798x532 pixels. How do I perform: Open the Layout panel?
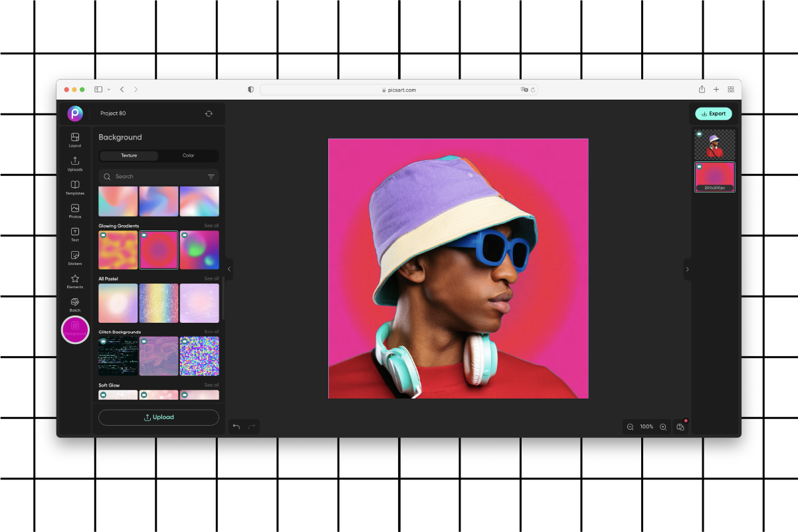coord(74,140)
